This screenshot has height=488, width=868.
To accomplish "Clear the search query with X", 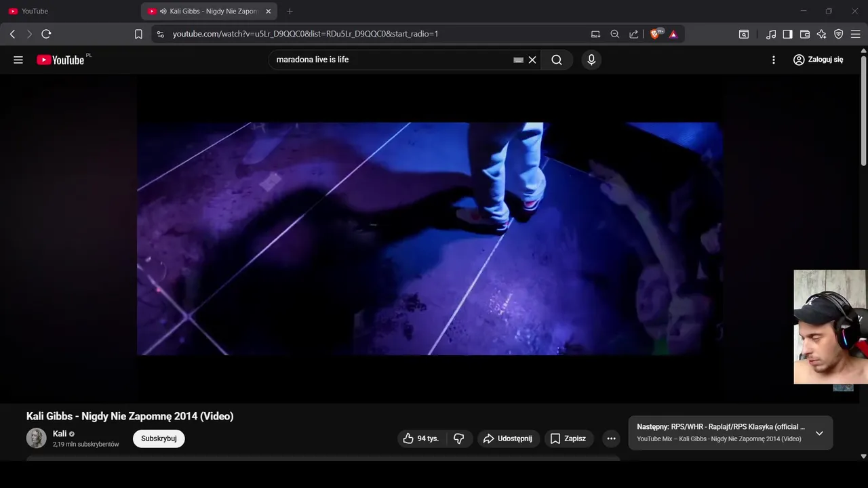I will 532,60.
